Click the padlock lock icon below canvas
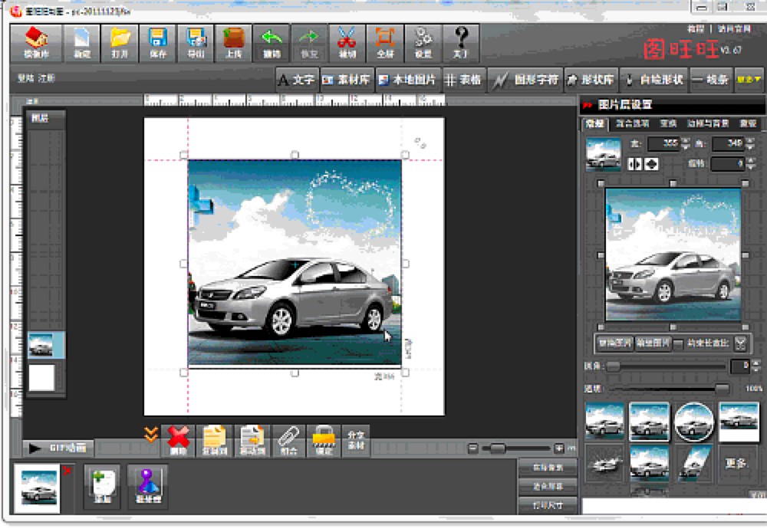 click(323, 440)
